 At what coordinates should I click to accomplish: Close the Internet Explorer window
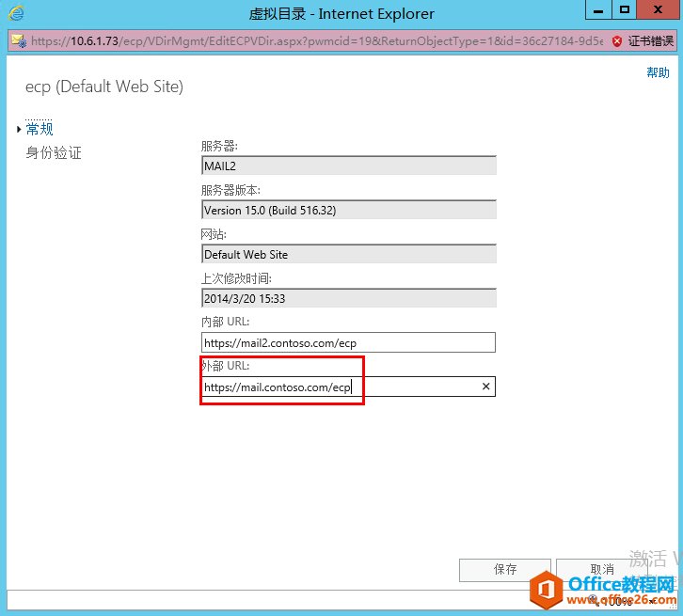(659, 9)
